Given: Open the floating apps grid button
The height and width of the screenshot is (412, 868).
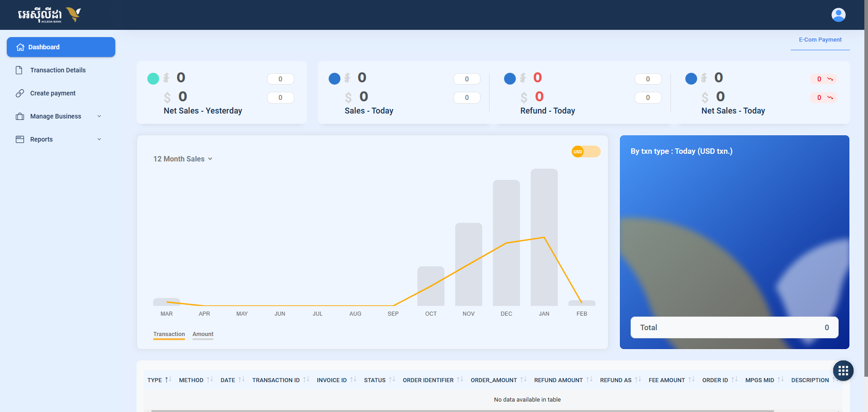Looking at the screenshot, I should click(x=843, y=371).
